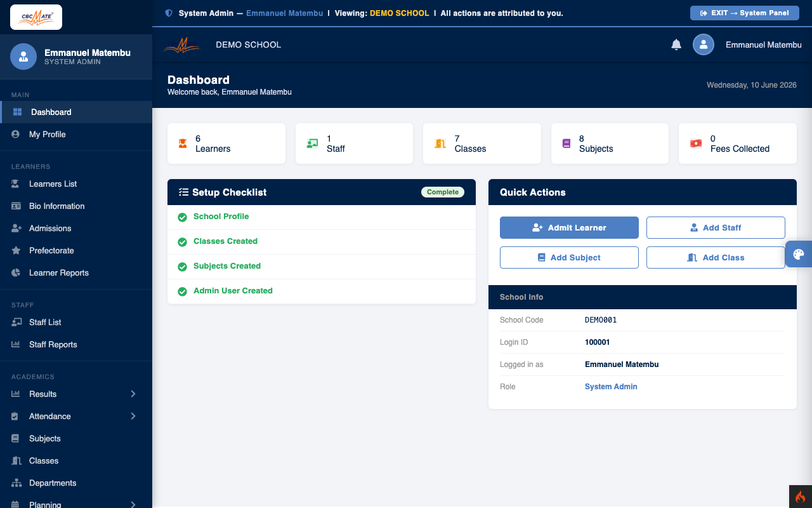The image size is (812, 508).
Task: Click the Add Staff button
Action: (716, 227)
